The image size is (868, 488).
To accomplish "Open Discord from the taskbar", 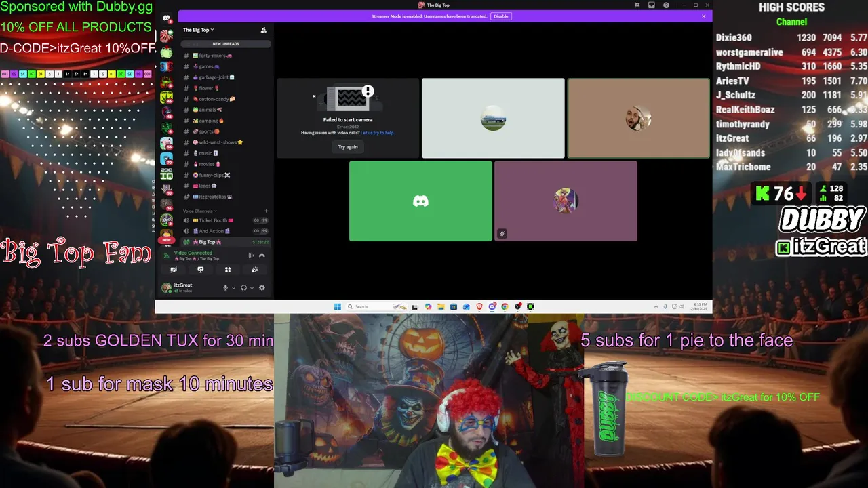I will pos(492,306).
